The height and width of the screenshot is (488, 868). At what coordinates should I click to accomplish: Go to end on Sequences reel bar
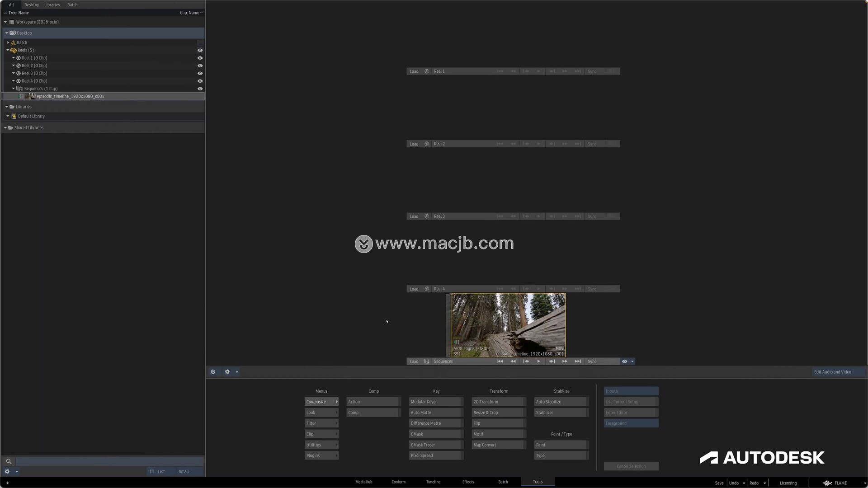click(578, 361)
